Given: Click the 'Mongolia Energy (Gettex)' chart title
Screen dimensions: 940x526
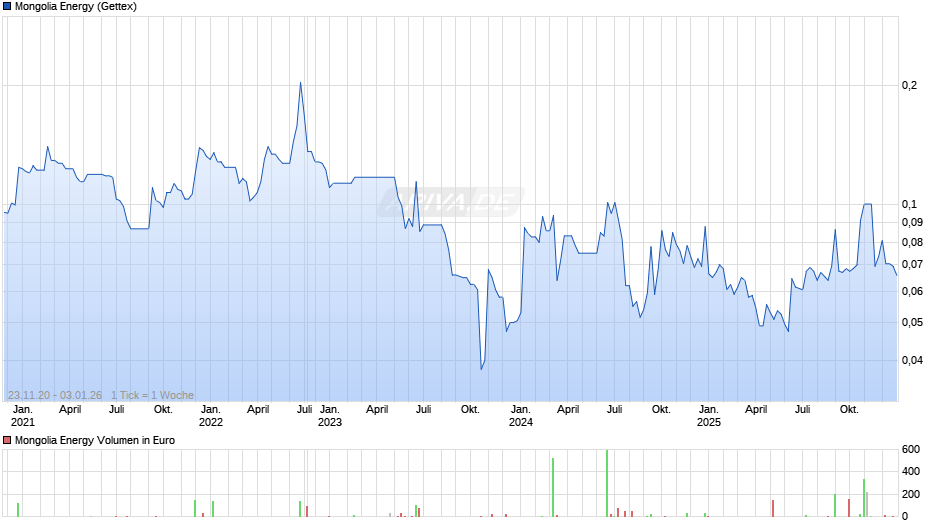Looking at the screenshot, I should (76, 7).
